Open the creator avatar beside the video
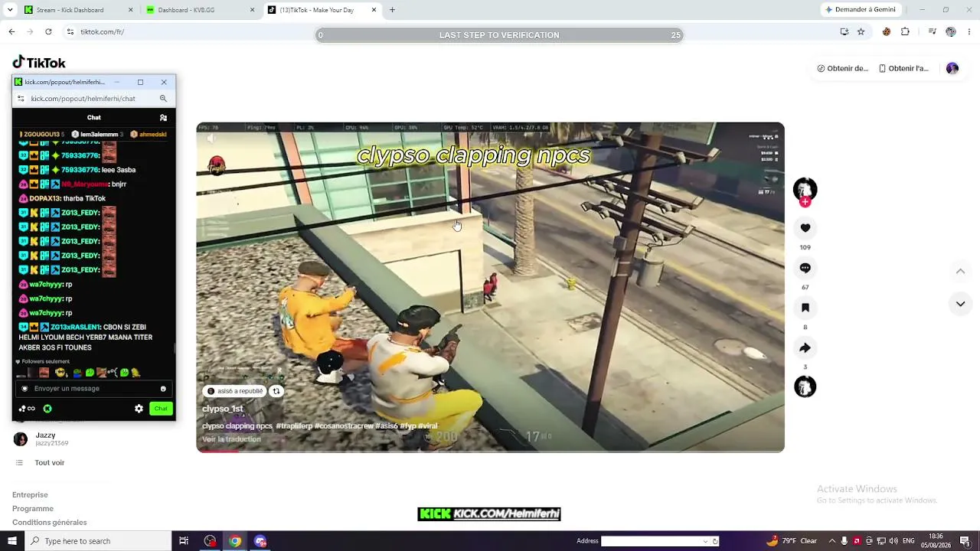Image resolution: width=980 pixels, height=551 pixels. (805, 188)
